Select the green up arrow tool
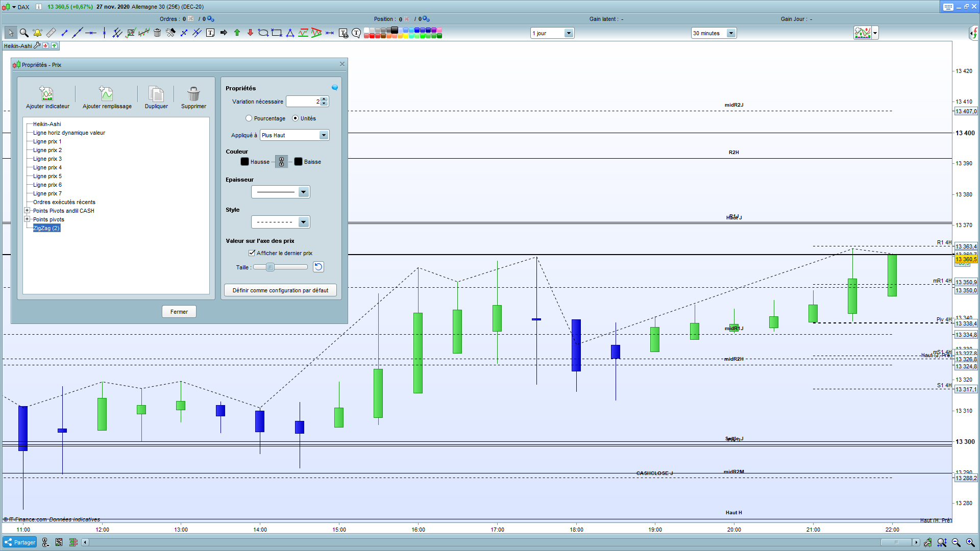Viewport: 980px width, 551px height. (x=237, y=33)
